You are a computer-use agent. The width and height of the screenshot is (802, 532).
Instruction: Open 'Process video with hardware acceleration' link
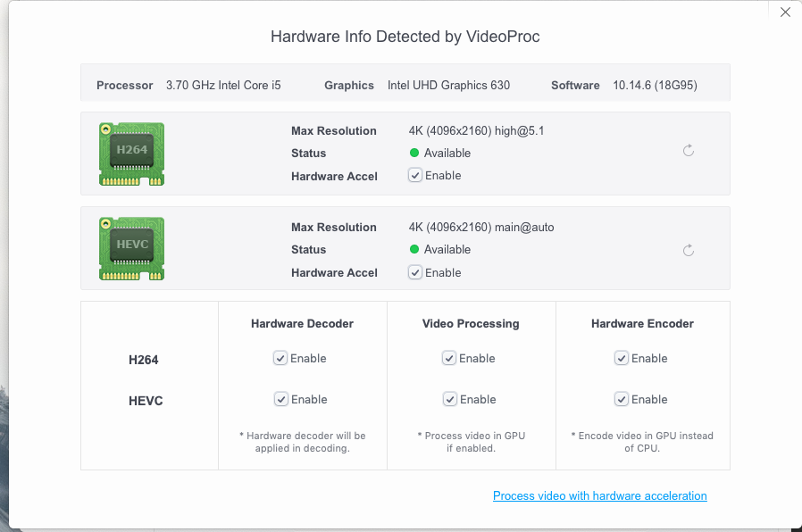[x=599, y=495]
